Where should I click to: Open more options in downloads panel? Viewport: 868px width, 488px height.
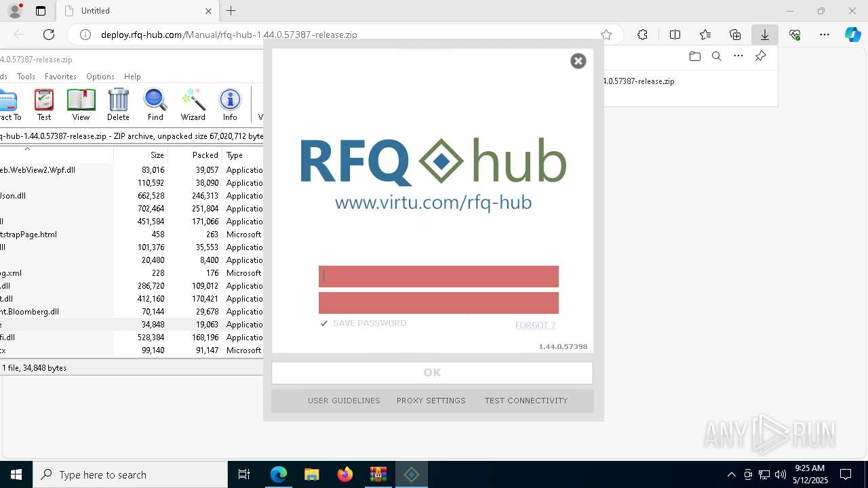(738, 56)
